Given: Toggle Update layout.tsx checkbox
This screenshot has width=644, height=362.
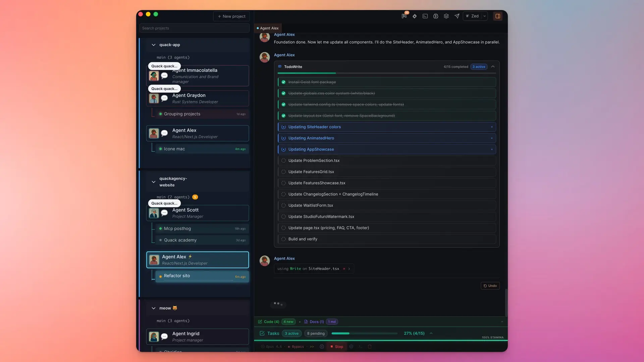Looking at the screenshot, I should pos(283,116).
